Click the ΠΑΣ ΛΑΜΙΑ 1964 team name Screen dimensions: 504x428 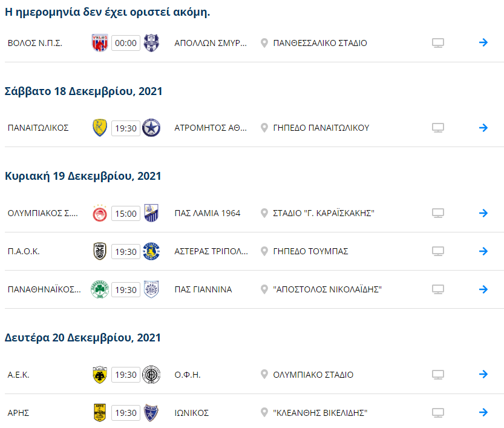coord(207,213)
